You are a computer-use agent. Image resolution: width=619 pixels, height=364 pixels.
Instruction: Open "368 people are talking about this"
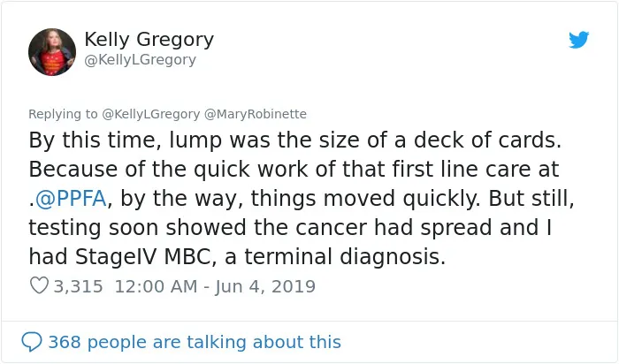195,342
